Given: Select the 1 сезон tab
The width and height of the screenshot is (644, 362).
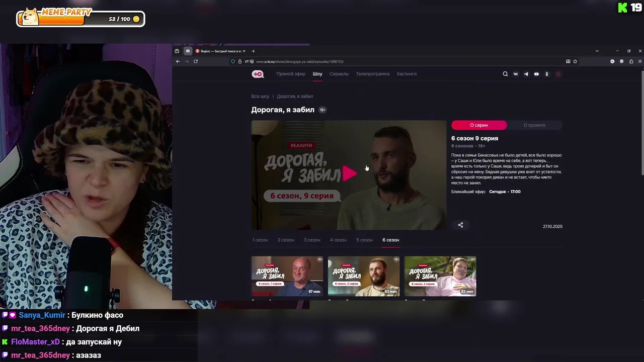Looking at the screenshot, I should (x=260, y=240).
